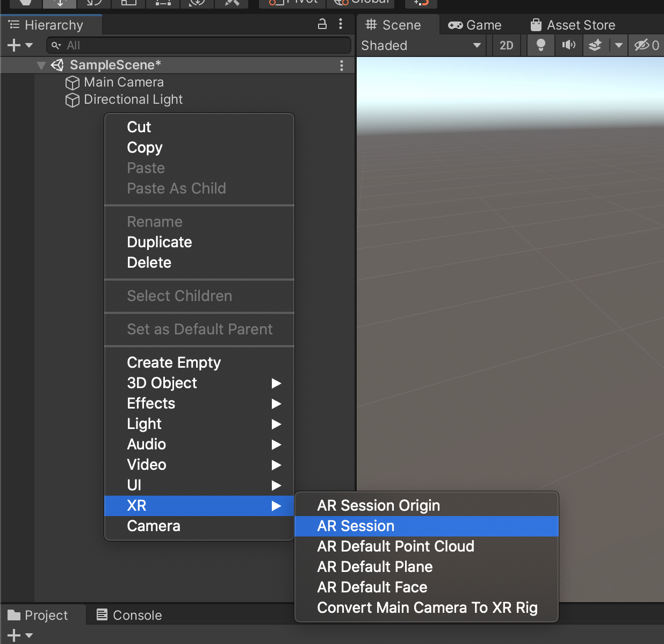Viewport: 664px width, 644px height.
Task: Choose Cut from the context menu
Action: [x=199, y=127]
